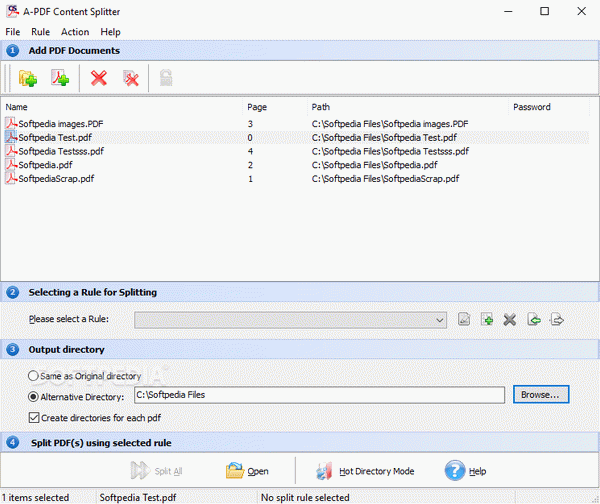The image size is (600, 504).
Task: Select the Softpedia images.PDF row
Action: pyautogui.click(x=297, y=124)
